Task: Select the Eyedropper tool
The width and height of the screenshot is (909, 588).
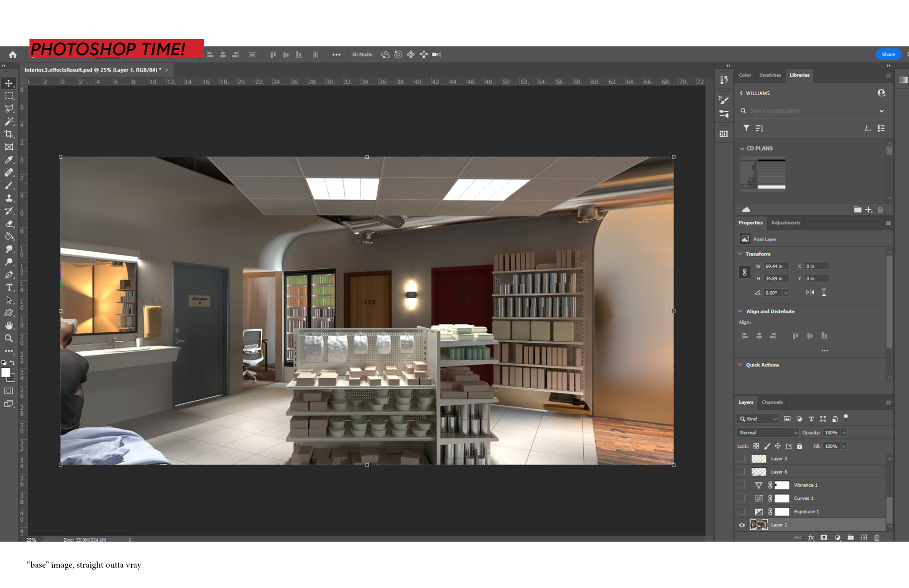Action: click(9, 160)
